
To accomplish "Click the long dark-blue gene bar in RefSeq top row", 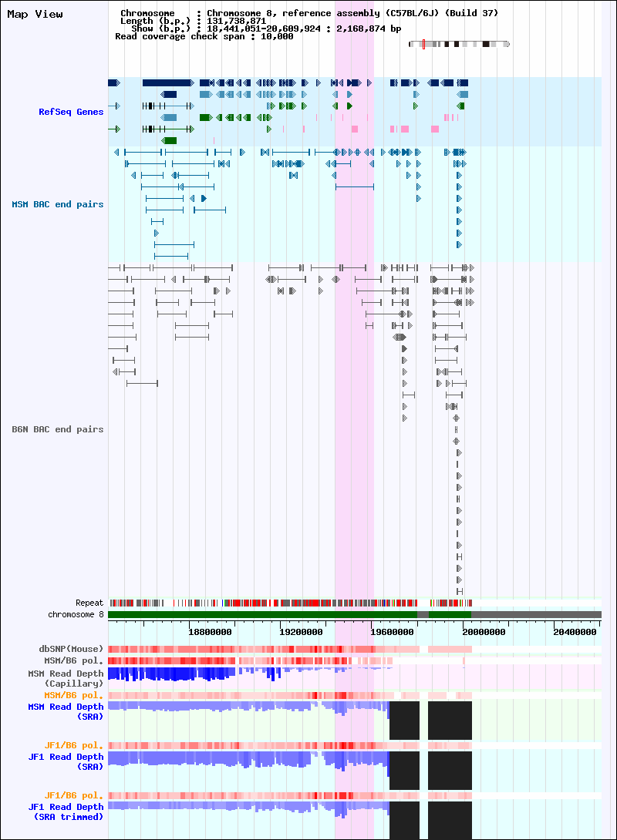I will click(x=167, y=82).
